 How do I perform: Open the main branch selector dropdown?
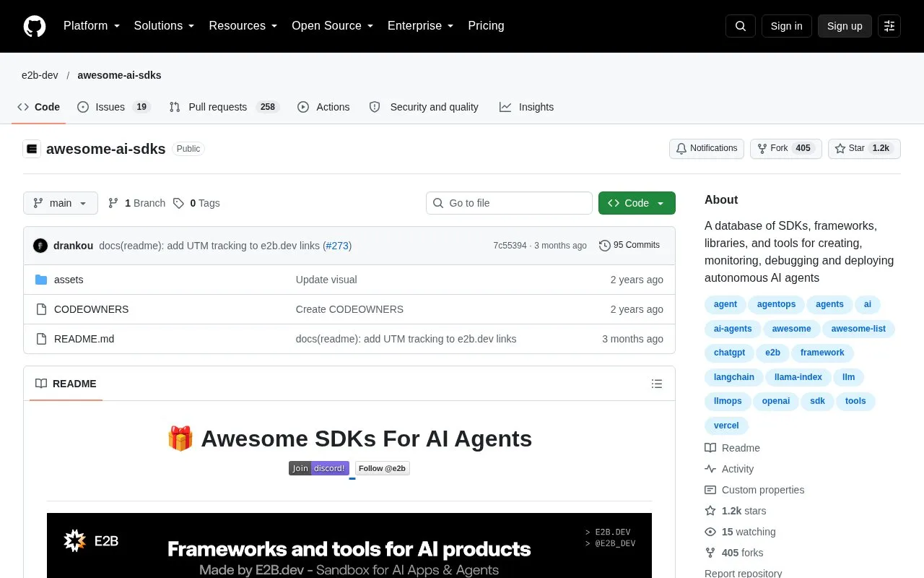click(61, 203)
